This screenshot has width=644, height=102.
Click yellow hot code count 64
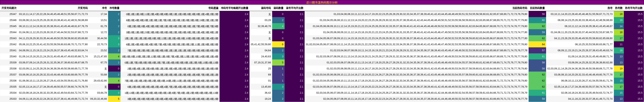click(x=537, y=44)
